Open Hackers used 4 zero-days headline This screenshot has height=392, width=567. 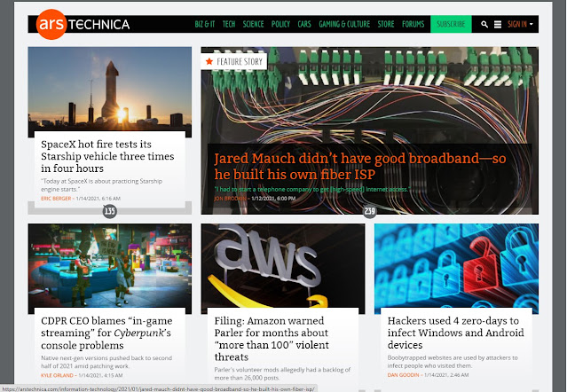tap(455, 333)
